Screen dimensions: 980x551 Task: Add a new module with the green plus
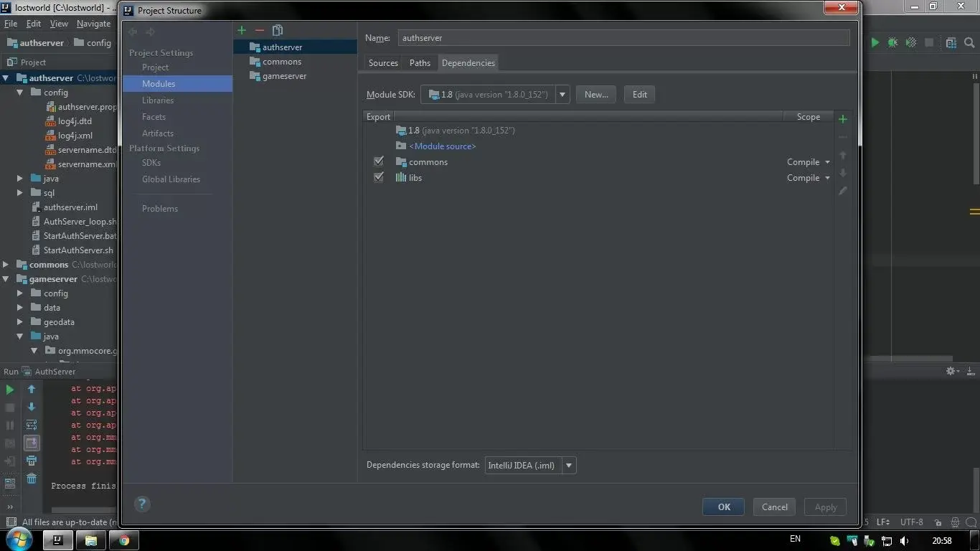[242, 30]
